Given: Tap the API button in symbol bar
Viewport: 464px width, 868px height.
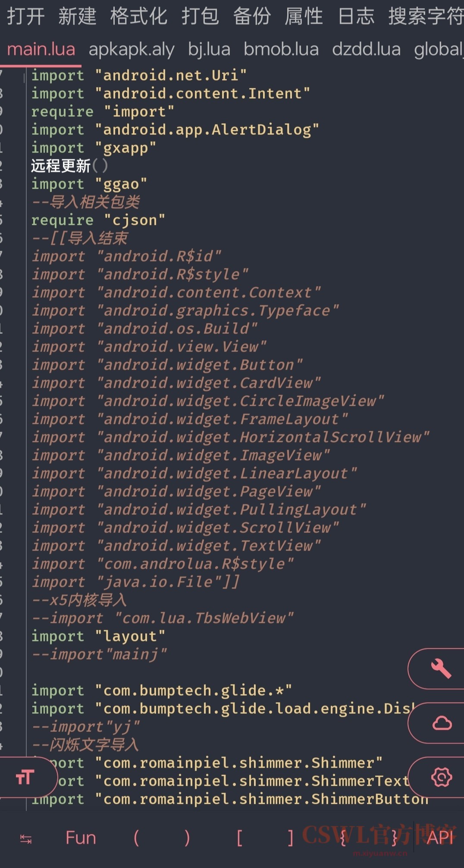Looking at the screenshot, I should click(440, 838).
